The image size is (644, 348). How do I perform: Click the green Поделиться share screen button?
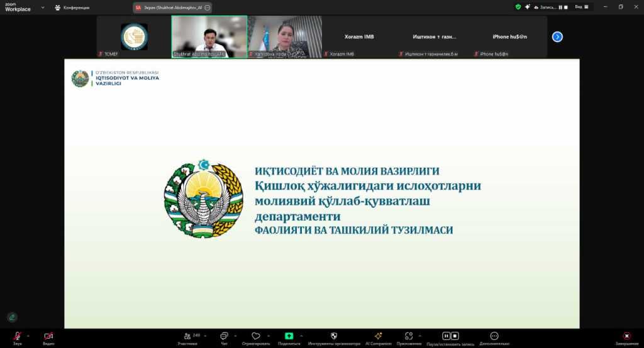point(289,335)
